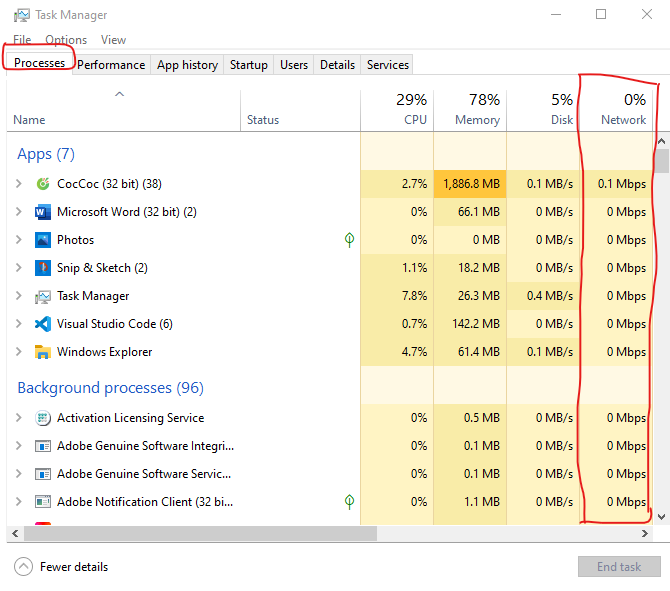Sort by the Status column header
The image size is (670, 591).
(x=300, y=111)
